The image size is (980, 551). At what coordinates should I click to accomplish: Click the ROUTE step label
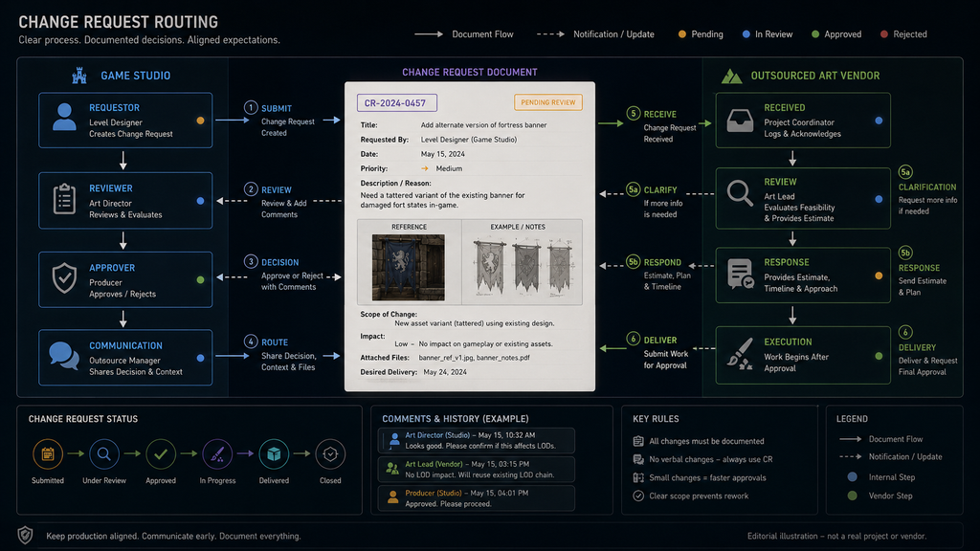[x=275, y=342]
